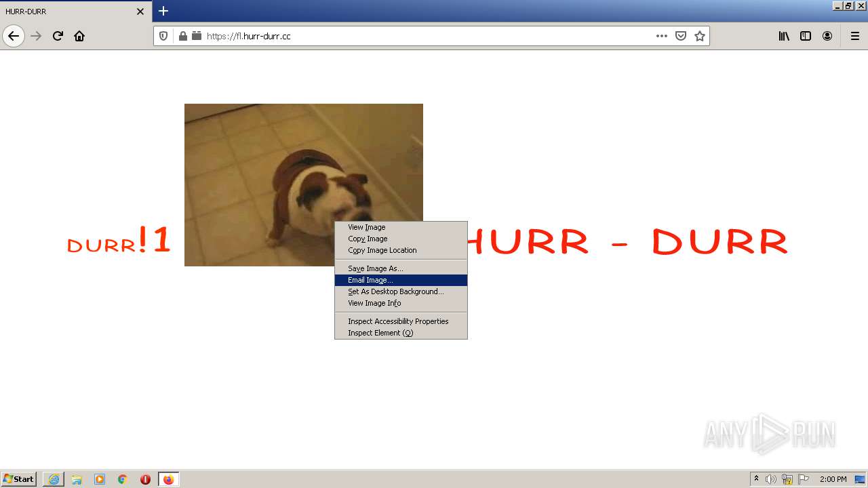Open Action Center flag icon
This screenshot has width=868, height=488.
click(x=804, y=479)
